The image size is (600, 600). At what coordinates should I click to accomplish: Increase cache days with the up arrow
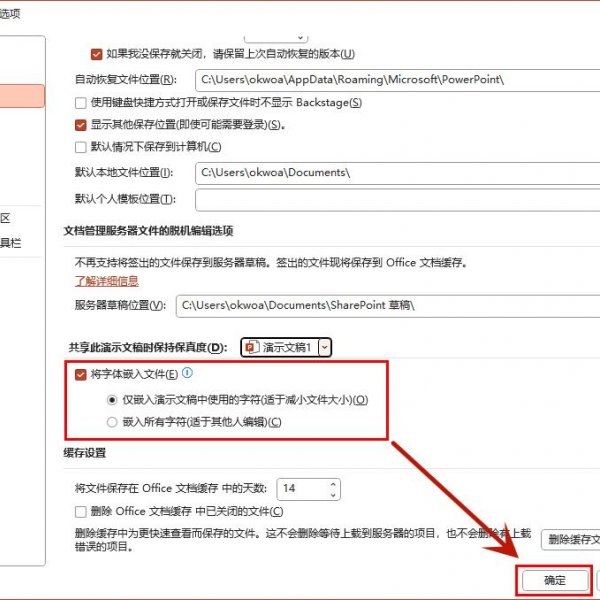click(332, 483)
